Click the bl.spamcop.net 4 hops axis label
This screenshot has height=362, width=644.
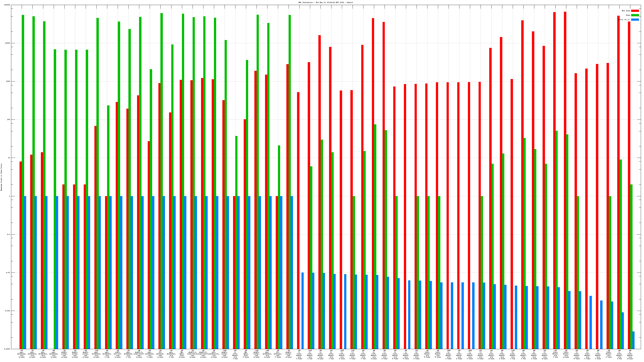[278, 354]
